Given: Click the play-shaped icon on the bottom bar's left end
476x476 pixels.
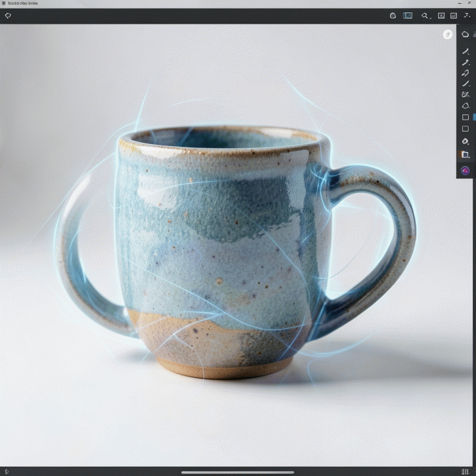Looking at the screenshot, I should point(7,472).
